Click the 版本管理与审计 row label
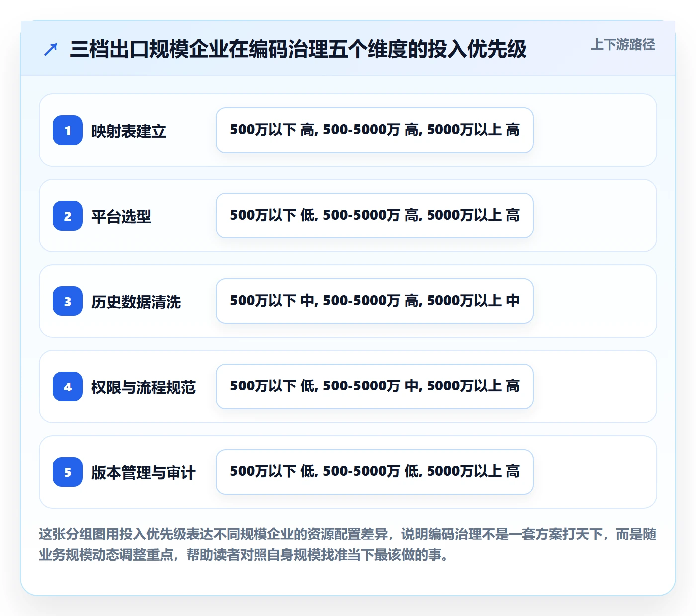This screenshot has width=696, height=616. 144,472
